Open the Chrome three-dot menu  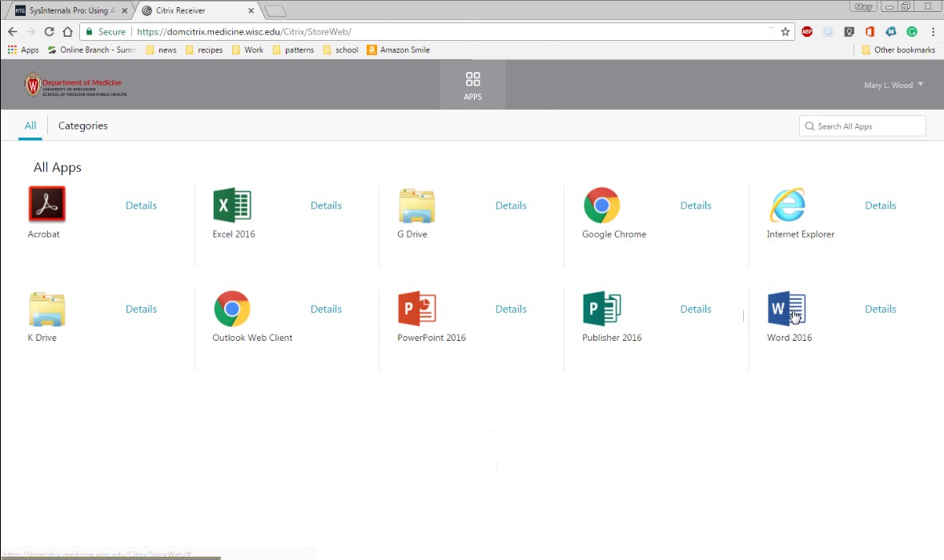[x=933, y=32]
